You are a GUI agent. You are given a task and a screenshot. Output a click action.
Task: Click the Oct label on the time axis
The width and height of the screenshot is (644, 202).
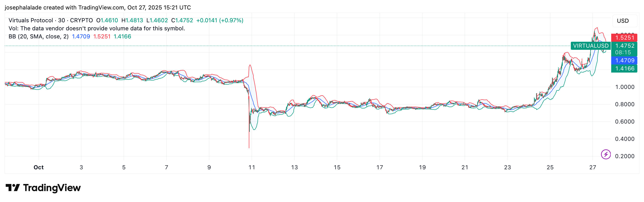coord(38,167)
